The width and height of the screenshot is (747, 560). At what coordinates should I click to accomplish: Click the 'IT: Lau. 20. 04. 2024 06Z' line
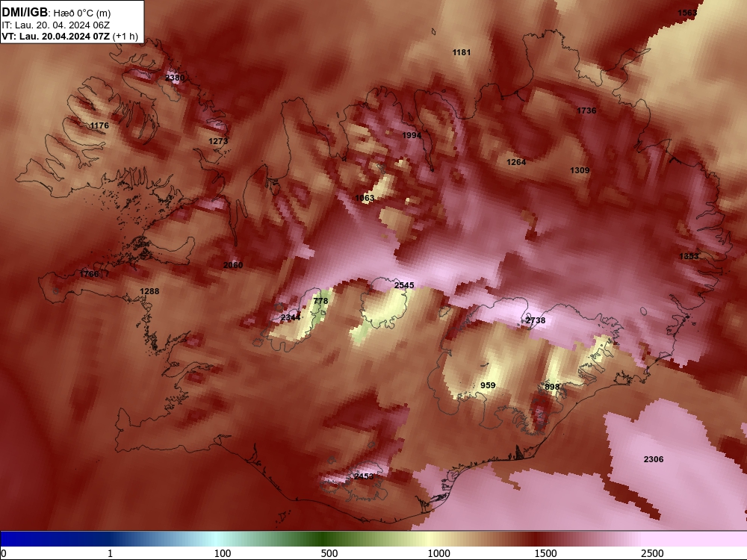(56, 25)
